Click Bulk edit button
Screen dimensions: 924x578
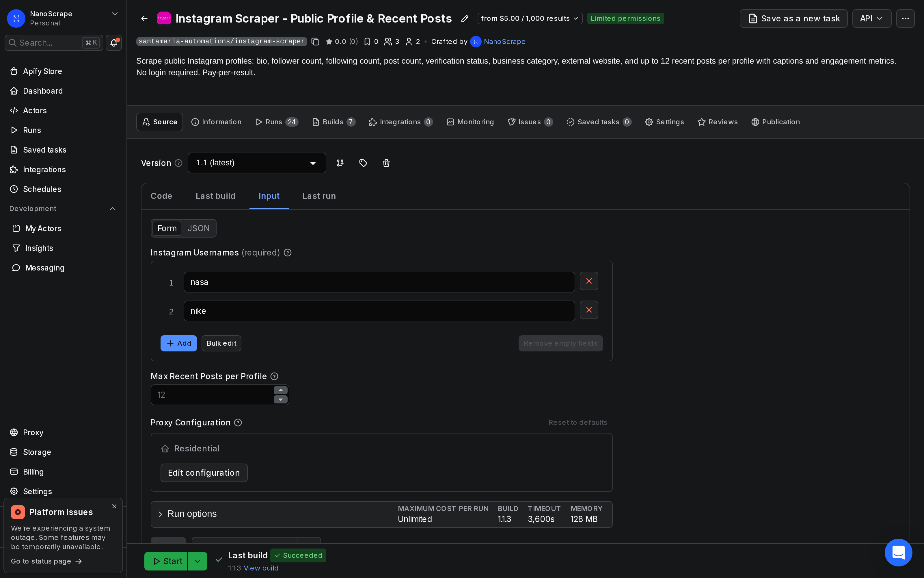(x=221, y=343)
